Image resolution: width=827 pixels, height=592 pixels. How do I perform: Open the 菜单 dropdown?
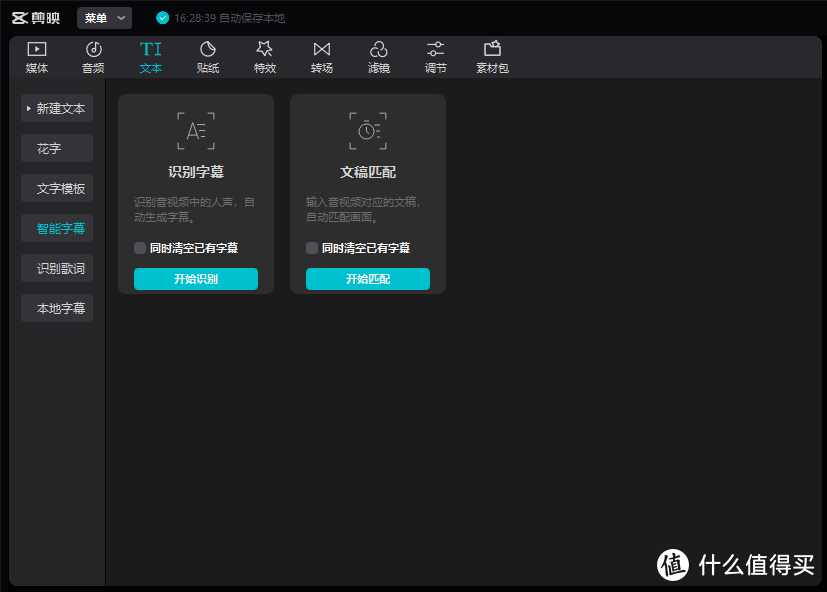coord(104,17)
